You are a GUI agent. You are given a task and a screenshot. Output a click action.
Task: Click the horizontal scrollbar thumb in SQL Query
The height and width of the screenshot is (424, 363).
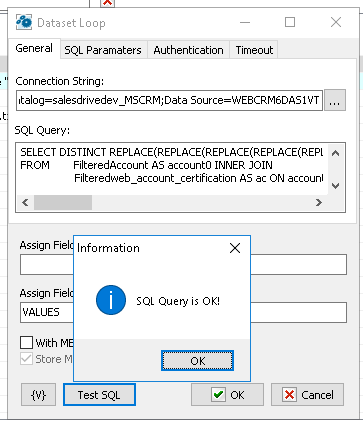[x=63, y=202]
